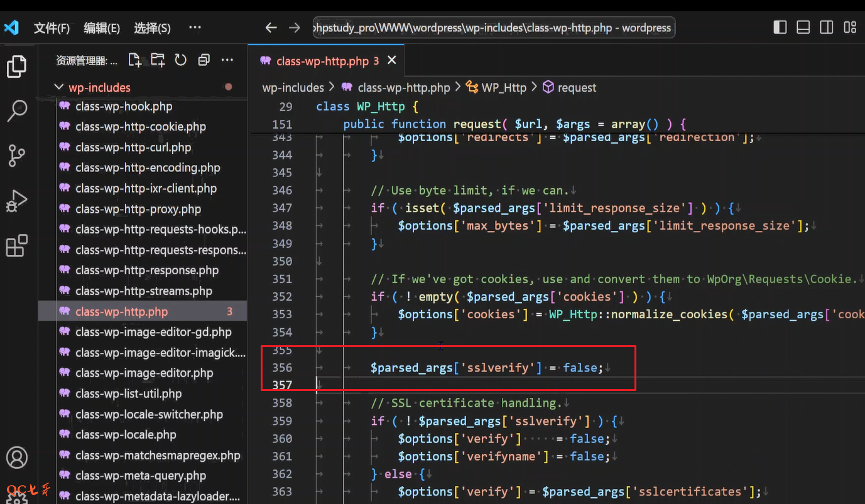Expand the WP_Http breadcrumb symbol
Screen dimensions: 865x504
click(503, 88)
